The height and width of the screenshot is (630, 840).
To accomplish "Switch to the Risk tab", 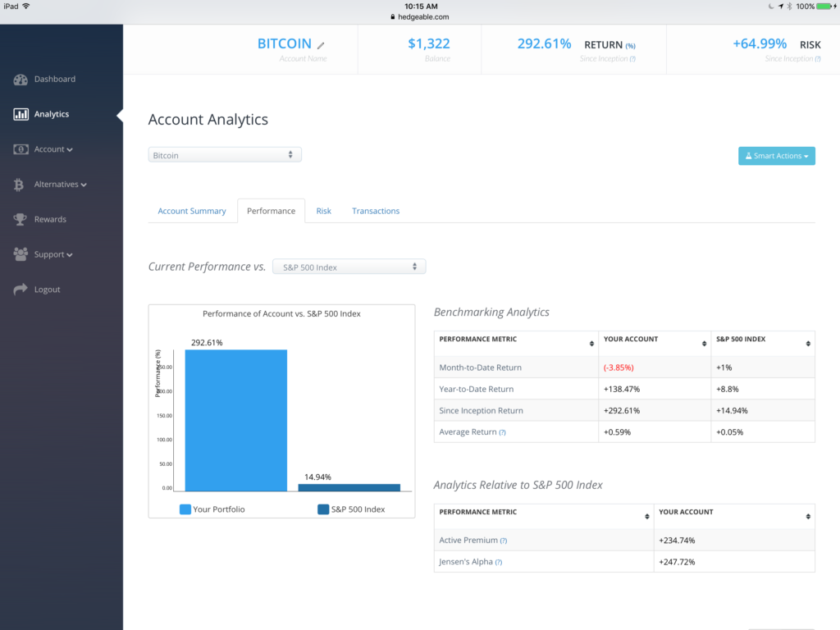I will pos(323,211).
